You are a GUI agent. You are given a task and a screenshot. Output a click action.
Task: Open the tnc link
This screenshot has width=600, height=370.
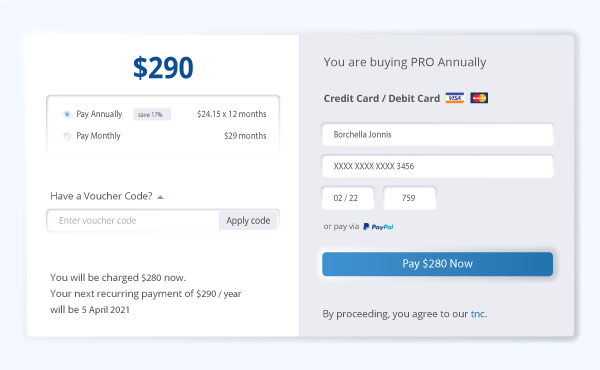(479, 314)
